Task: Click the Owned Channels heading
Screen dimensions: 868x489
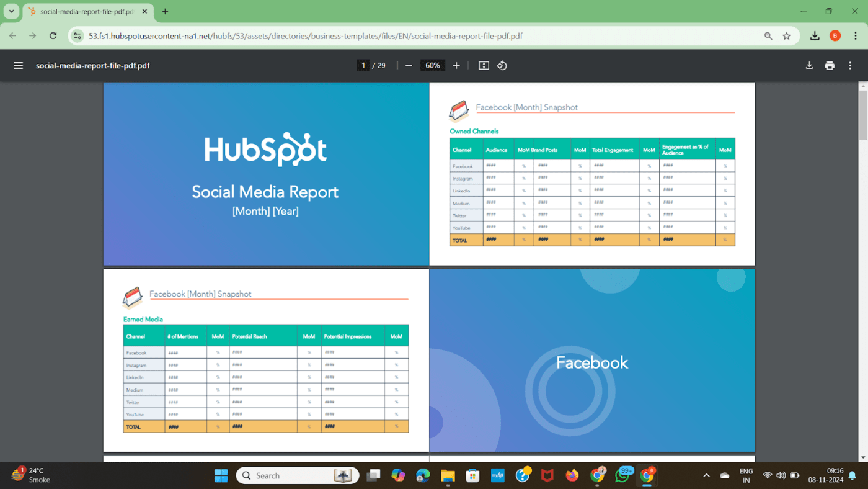Action: coord(474,131)
